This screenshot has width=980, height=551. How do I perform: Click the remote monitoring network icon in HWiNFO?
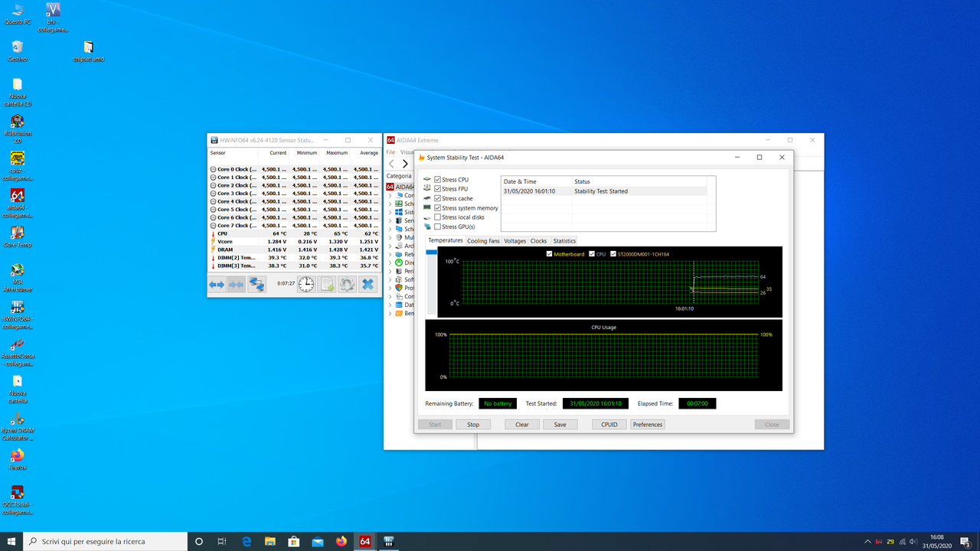pos(256,284)
